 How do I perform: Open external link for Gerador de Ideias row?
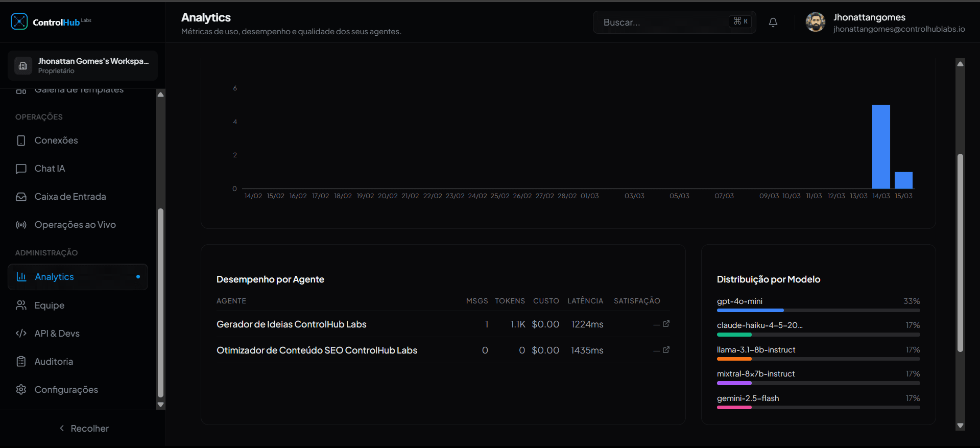tap(666, 324)
